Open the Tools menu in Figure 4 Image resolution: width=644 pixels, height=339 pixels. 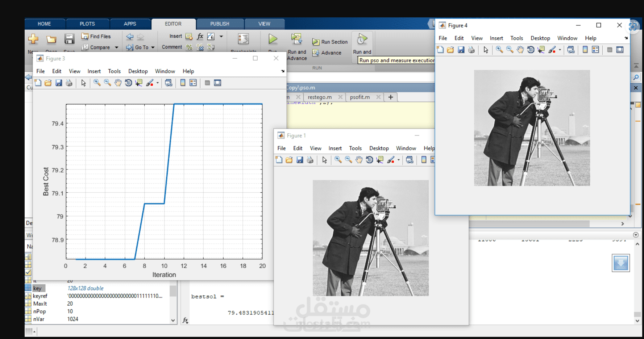(x=516, y=38)
